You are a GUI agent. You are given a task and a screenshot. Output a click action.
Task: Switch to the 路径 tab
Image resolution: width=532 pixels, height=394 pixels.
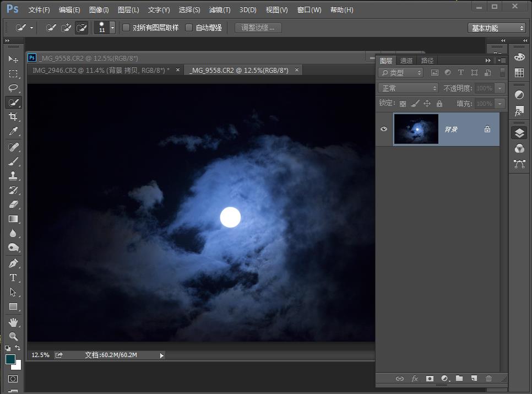coord(427,61)
